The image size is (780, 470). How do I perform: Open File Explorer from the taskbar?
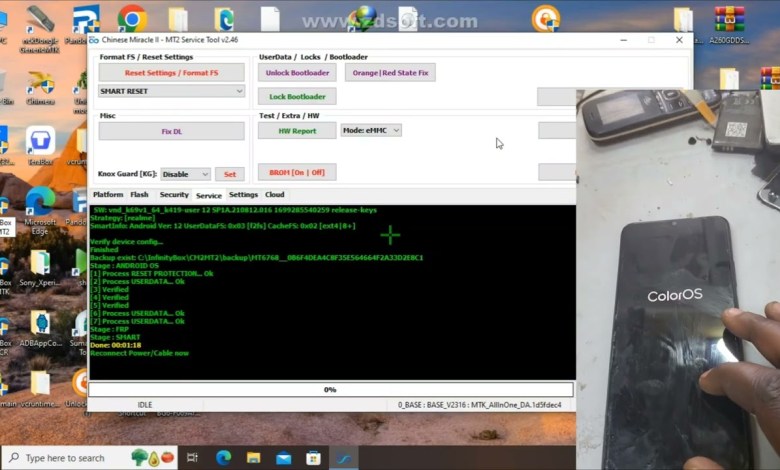(x=253, y=458)
